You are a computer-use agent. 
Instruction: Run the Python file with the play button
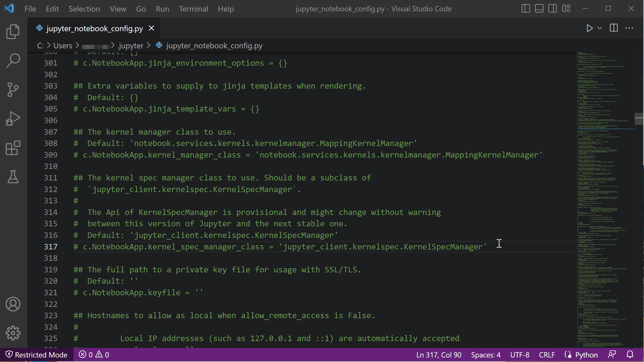click(589, 28)
